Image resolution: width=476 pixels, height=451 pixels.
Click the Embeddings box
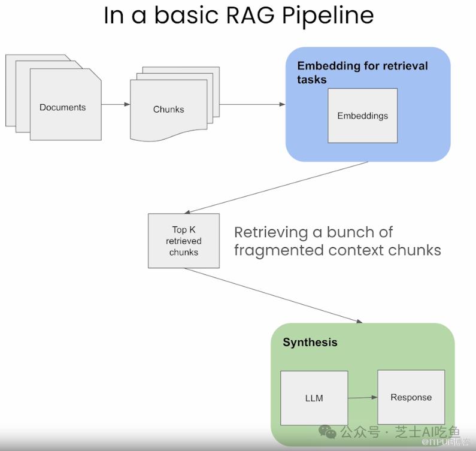[x=362, y=116]
